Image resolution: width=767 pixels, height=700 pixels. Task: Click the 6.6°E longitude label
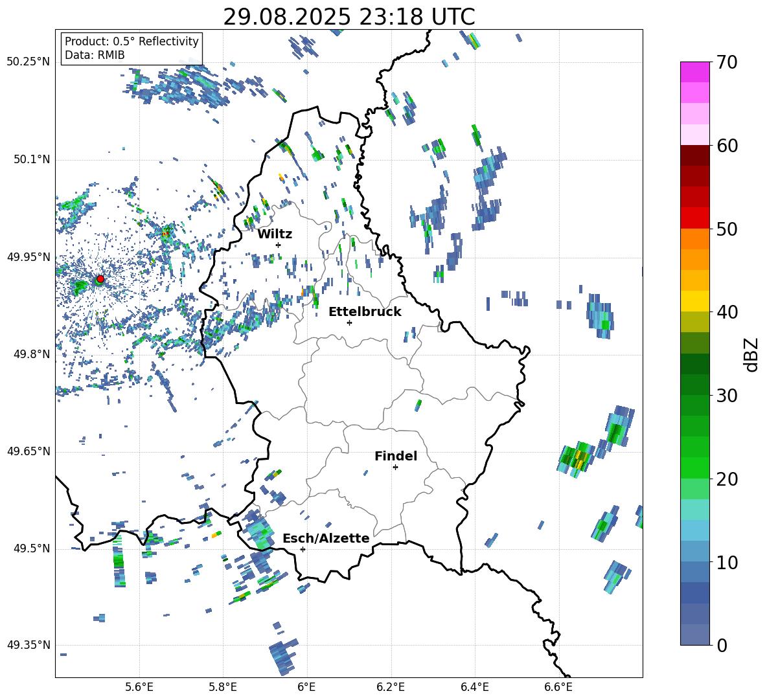[x=558, y=687]
